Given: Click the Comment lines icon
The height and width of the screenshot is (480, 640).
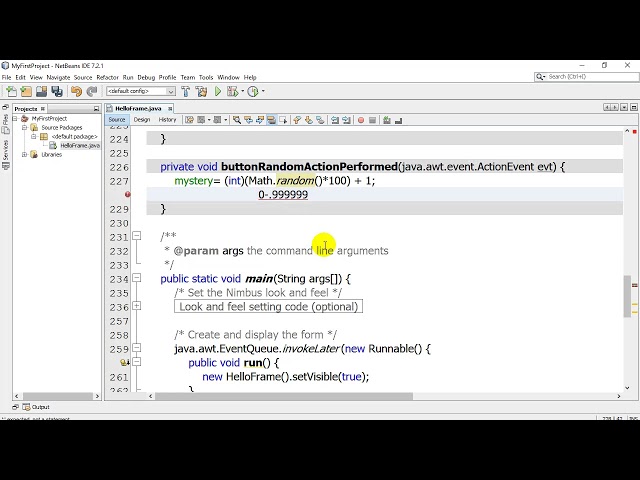Looking at the screenshot, I should (387, 120).
